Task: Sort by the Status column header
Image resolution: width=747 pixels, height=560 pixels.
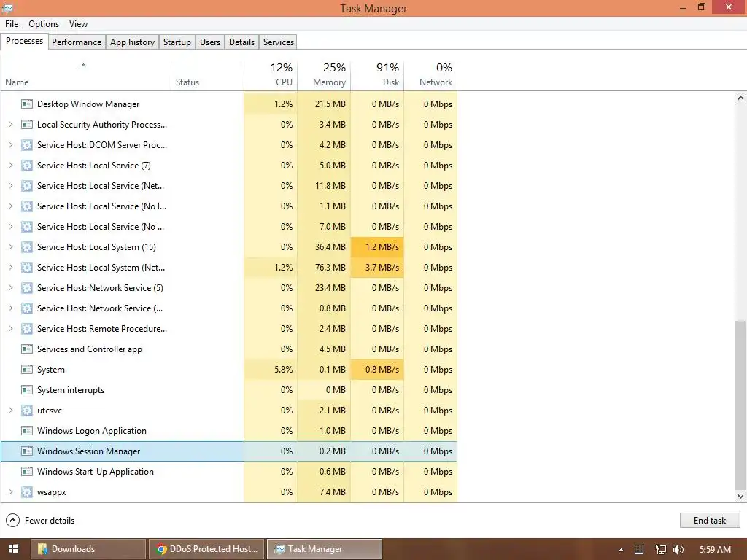Action: pos(207,75)
